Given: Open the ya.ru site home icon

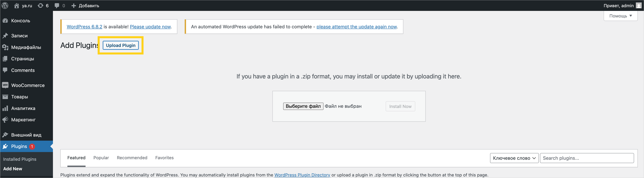Looking at the screenshot, I should tap(17, 6).
